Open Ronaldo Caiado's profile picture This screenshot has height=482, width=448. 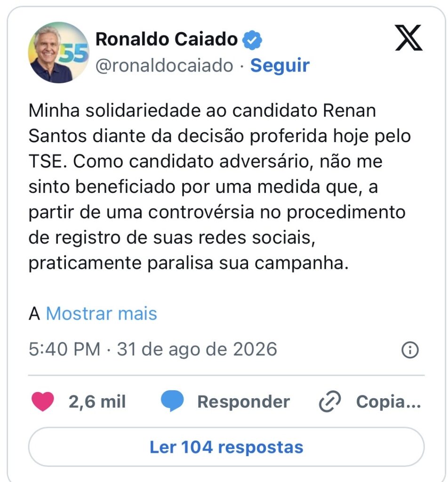(59, 53)
